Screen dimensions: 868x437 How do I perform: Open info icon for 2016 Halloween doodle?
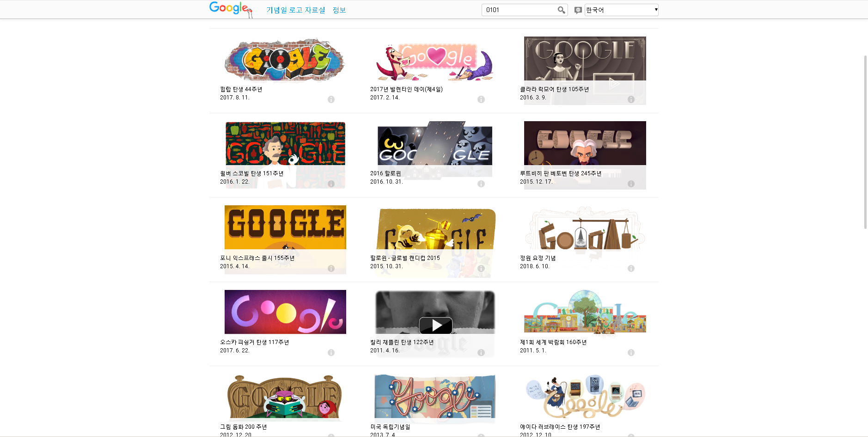point(481,184)
